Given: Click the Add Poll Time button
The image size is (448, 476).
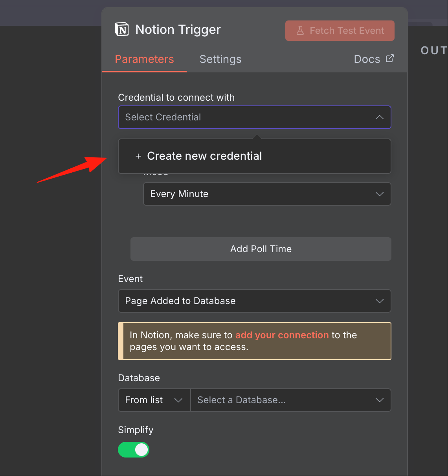Looking at the screenshot, I should point(261,249).
